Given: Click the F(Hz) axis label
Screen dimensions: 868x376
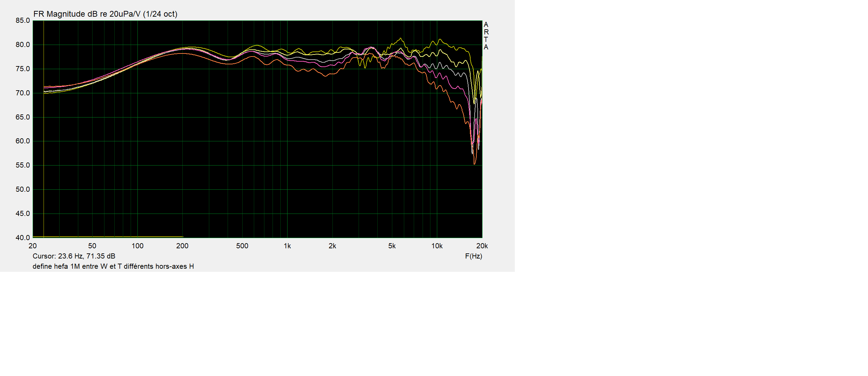Looking at the screenshot, I should (x=473, y=256).
